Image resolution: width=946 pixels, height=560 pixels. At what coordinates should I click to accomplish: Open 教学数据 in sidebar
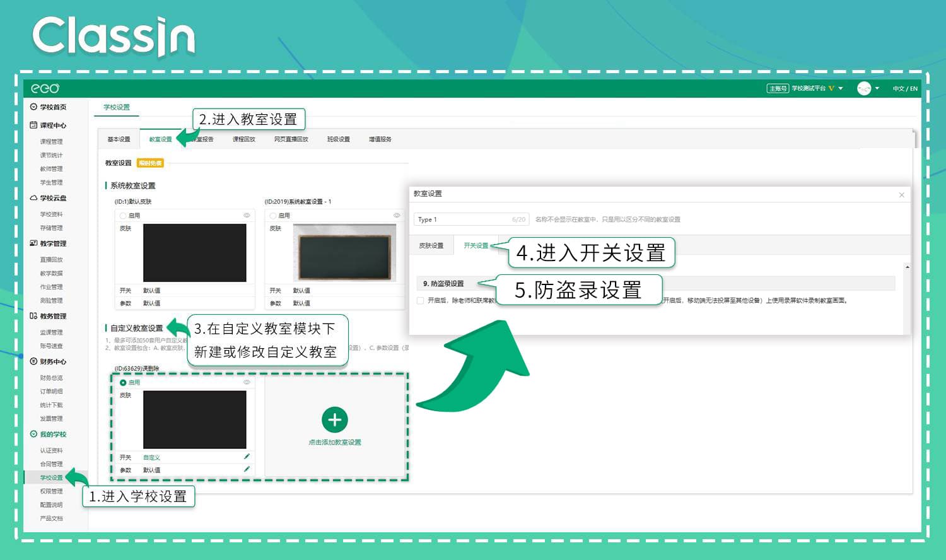coord(51,274)
